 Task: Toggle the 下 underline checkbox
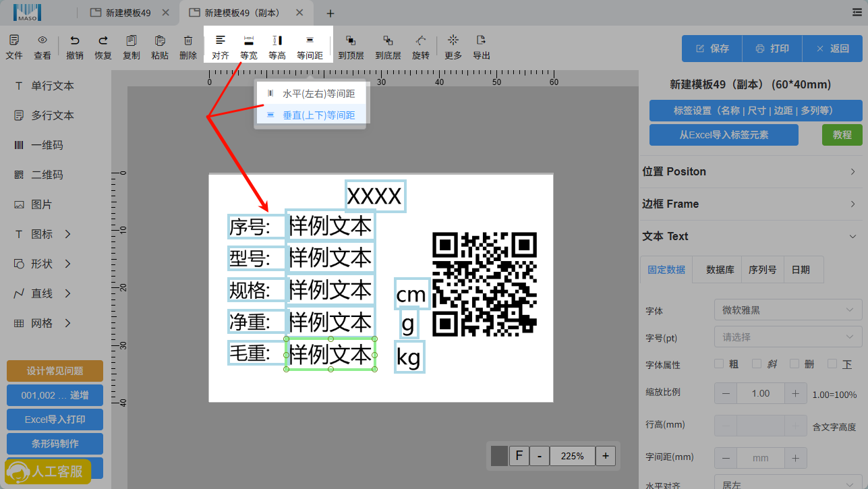click(x=832, y=364)
